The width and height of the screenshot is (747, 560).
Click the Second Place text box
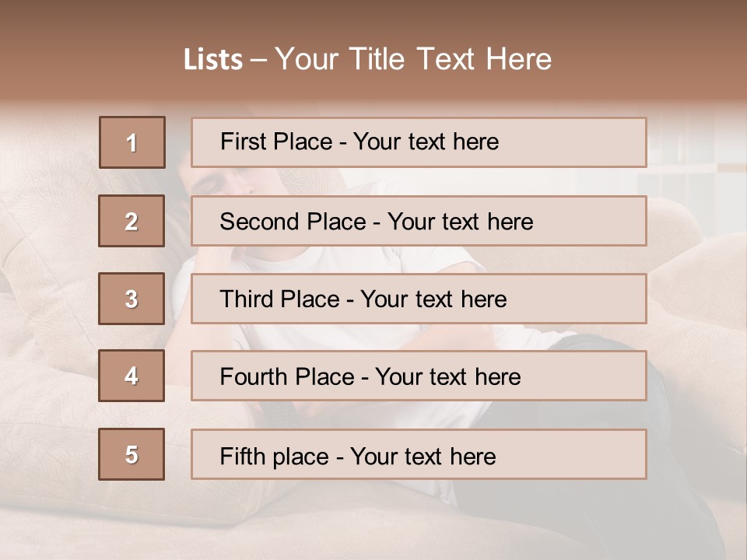(419, 221)
